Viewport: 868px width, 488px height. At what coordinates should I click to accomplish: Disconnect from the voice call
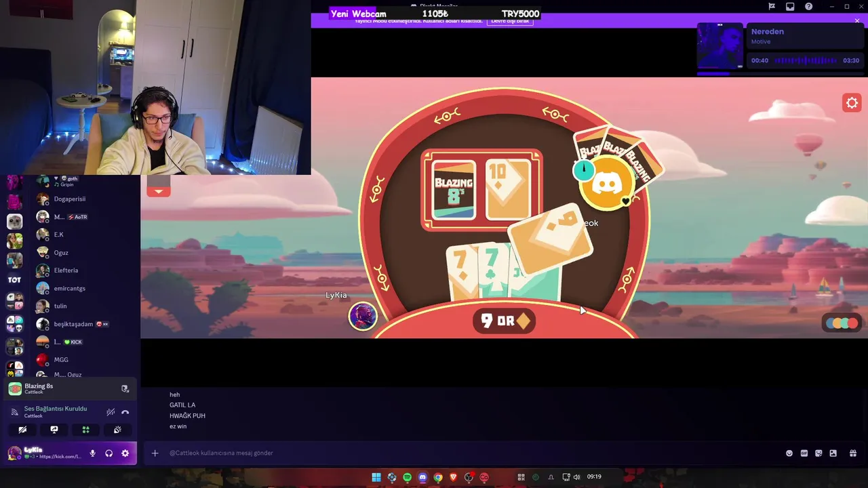click(x=125, y=412)
